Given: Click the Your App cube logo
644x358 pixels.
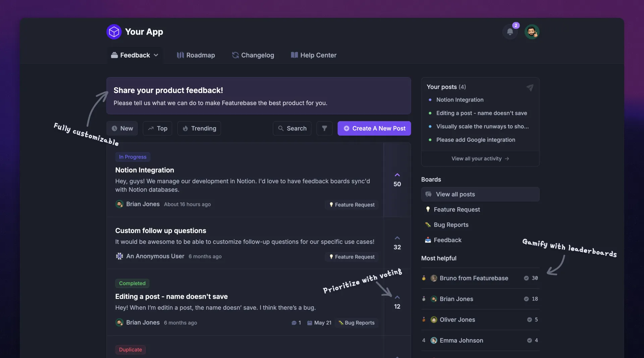Looking at the screenshot, I should (x=114, y=32).
